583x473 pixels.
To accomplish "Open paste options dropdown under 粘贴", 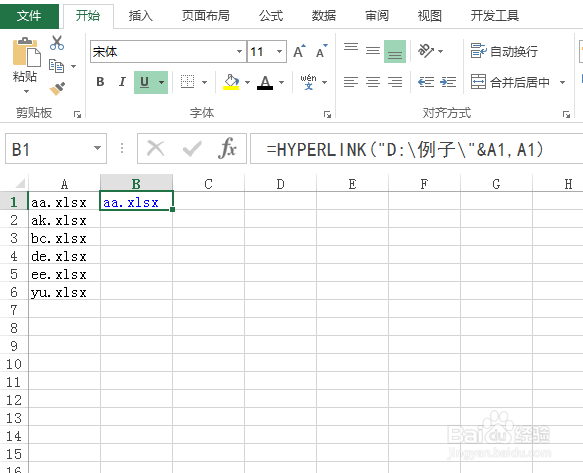I will point(26,91).
